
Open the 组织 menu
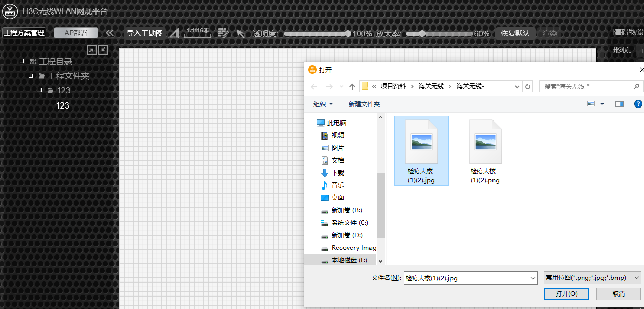click(x=323, y=104)
